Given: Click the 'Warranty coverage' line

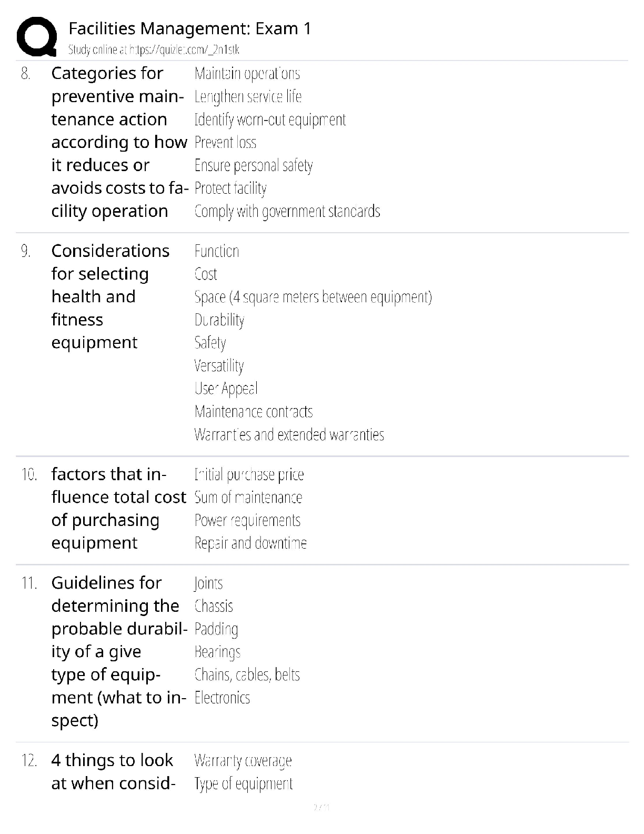Looking at the screenshot, I should pos(243,761).
